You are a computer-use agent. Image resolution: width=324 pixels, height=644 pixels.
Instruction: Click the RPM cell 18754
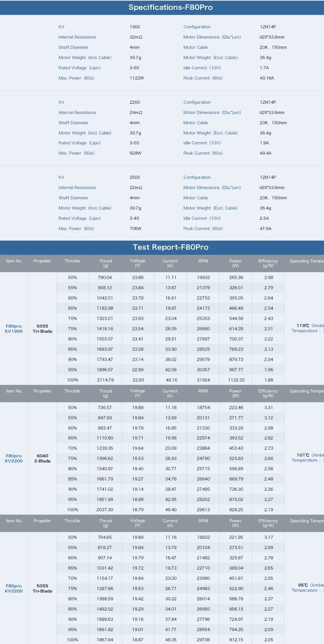click(x=203, y=407)
